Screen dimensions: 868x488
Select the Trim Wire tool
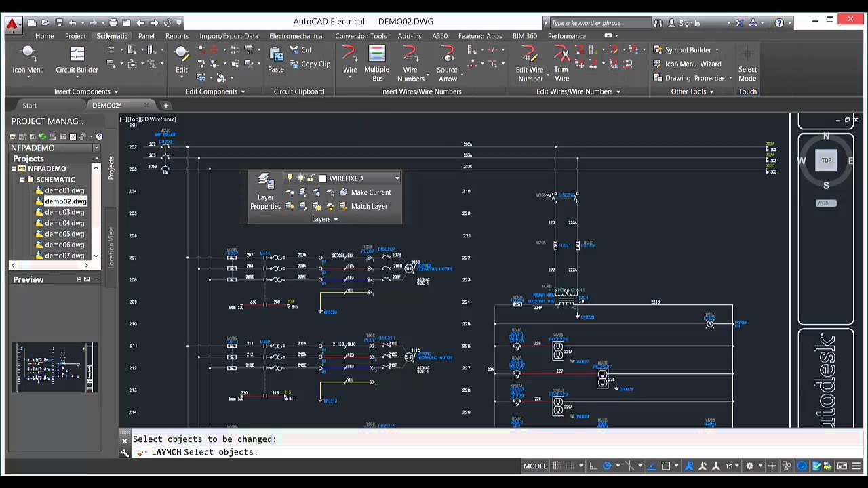pos(561,63)
